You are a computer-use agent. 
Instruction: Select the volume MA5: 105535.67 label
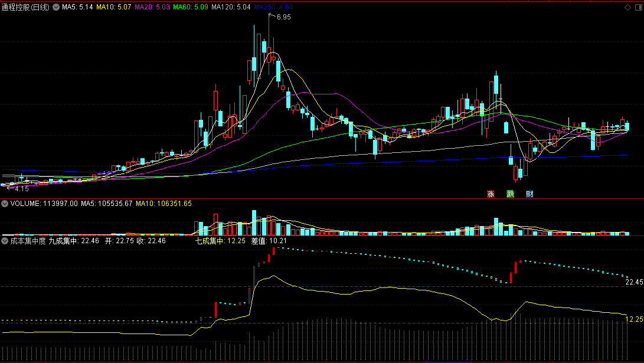click(106, 204)
